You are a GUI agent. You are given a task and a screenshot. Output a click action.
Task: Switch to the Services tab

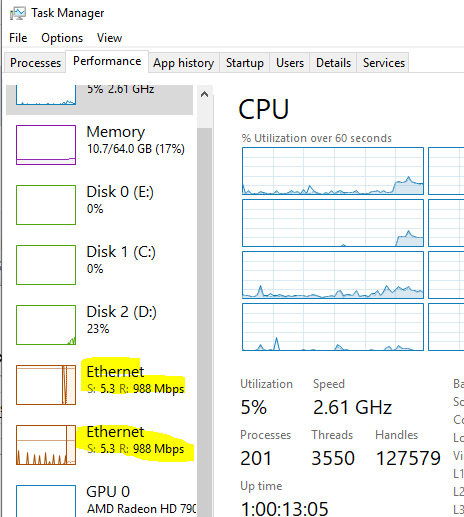(383, 63)
